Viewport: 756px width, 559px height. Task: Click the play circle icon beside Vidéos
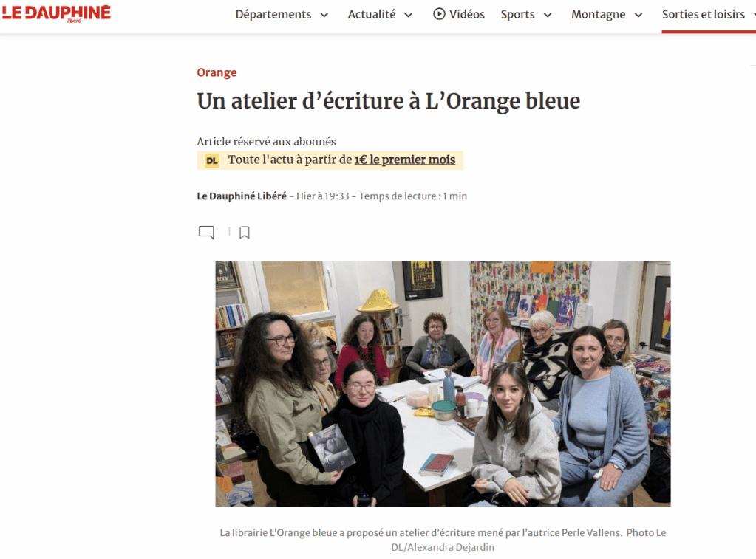tap(439, 14)
